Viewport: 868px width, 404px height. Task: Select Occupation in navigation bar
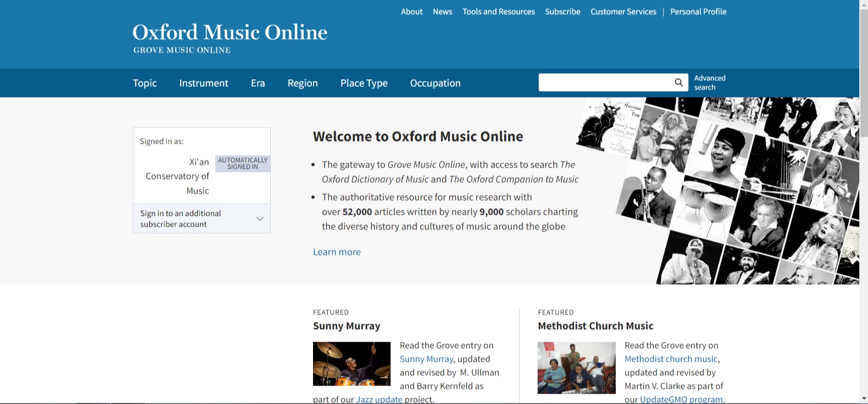435,83
